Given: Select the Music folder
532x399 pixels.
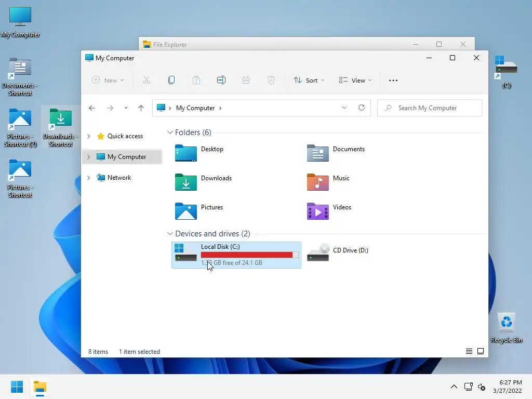Looking at the screenshot, I should pyautogui.click(x=328, y=182).
